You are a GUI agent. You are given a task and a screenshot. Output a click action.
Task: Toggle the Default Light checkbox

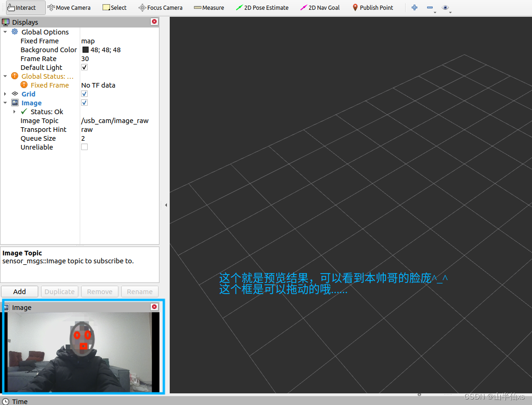(84, 67)
